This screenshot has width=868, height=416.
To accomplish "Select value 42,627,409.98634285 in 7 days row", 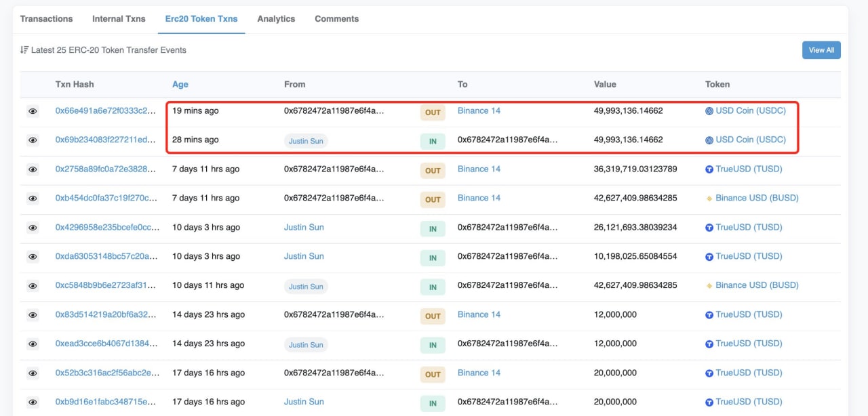I will click(635, 198).
